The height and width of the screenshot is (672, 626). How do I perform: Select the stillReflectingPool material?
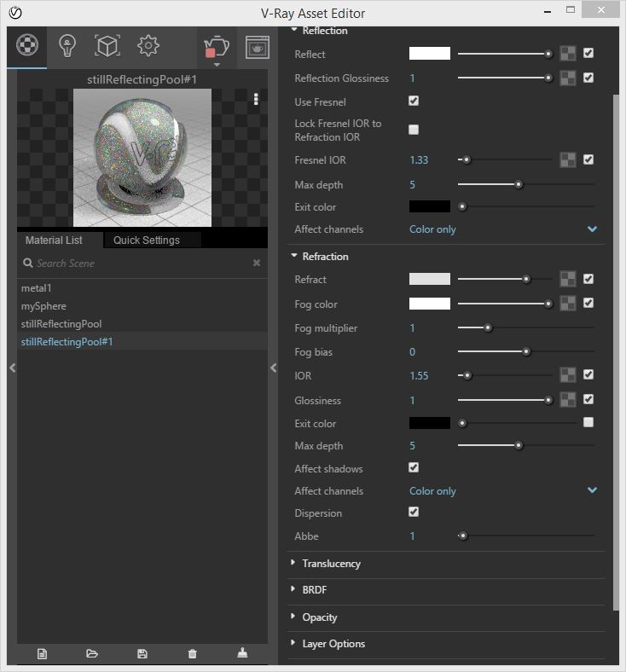[x=142, y=324]
